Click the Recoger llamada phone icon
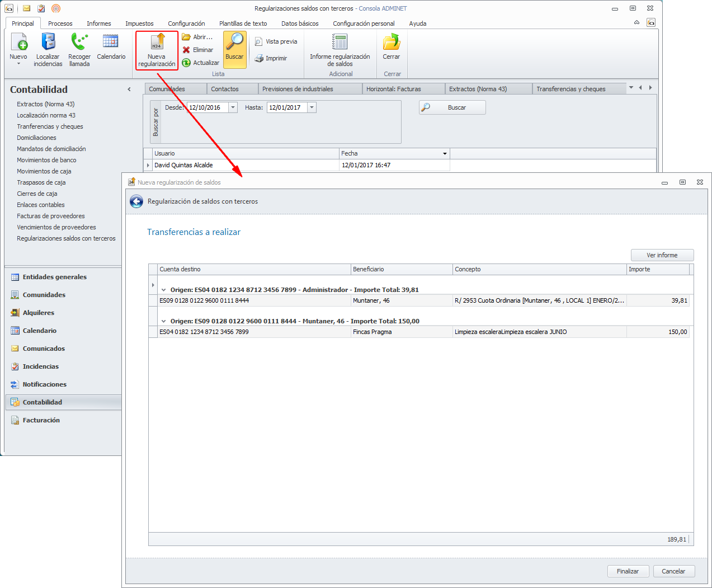Image resolution: width=712 pixels, height=588 pixels. click(79, 42)
